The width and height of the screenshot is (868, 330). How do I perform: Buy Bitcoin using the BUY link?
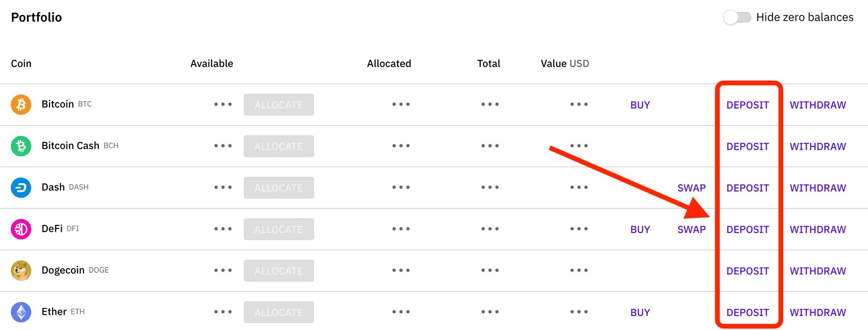click(640, 105)
